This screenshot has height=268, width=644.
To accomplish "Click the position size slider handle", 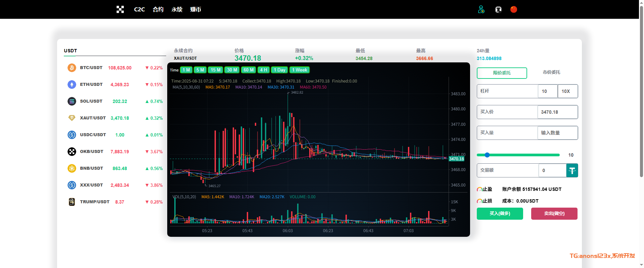I will coord(487,155).
